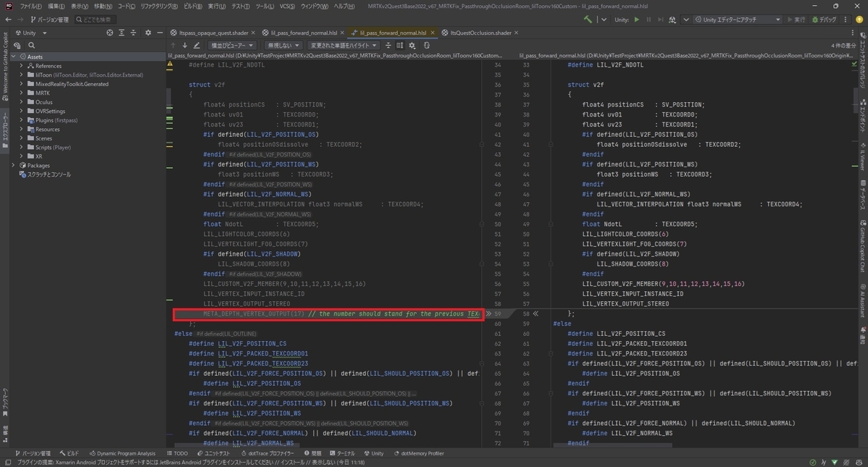Open diff viewer settings gear icon

412,45
